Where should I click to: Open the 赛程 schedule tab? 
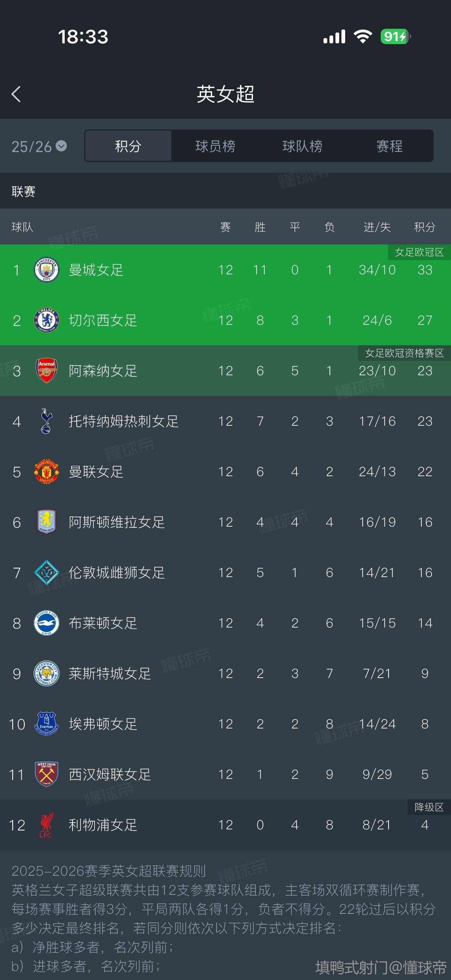click(x=389, y=146)
